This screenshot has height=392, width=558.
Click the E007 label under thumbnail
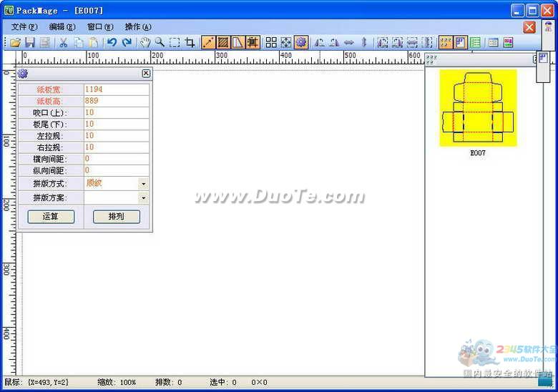(x=478, y=153)
